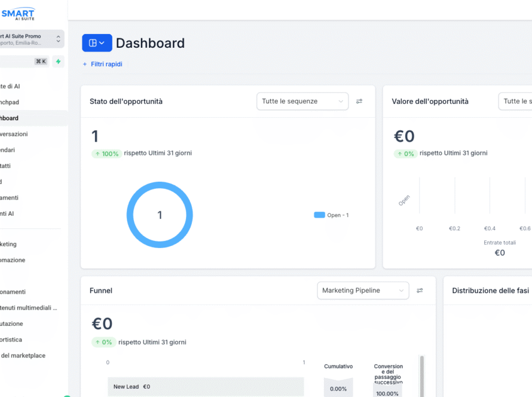
Task: Click the green 100% increase badge
Action: point(106,154)
